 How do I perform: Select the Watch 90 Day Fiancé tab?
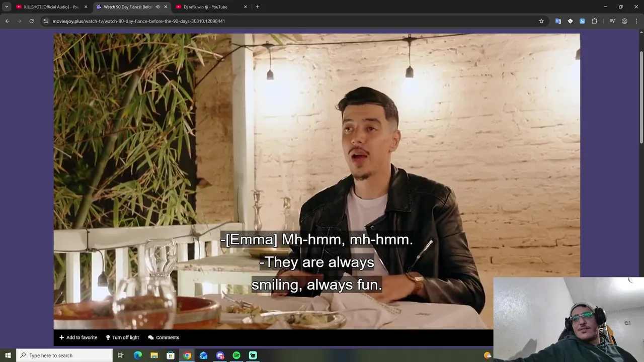(x=127, y=7)
